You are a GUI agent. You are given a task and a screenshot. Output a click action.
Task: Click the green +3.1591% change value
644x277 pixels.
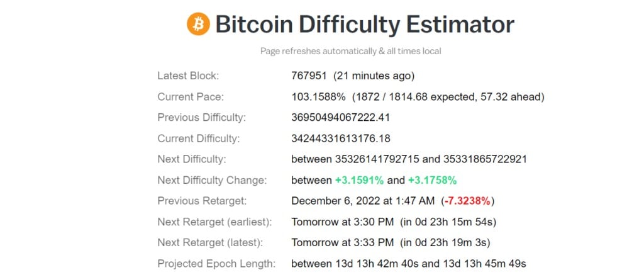359,181
